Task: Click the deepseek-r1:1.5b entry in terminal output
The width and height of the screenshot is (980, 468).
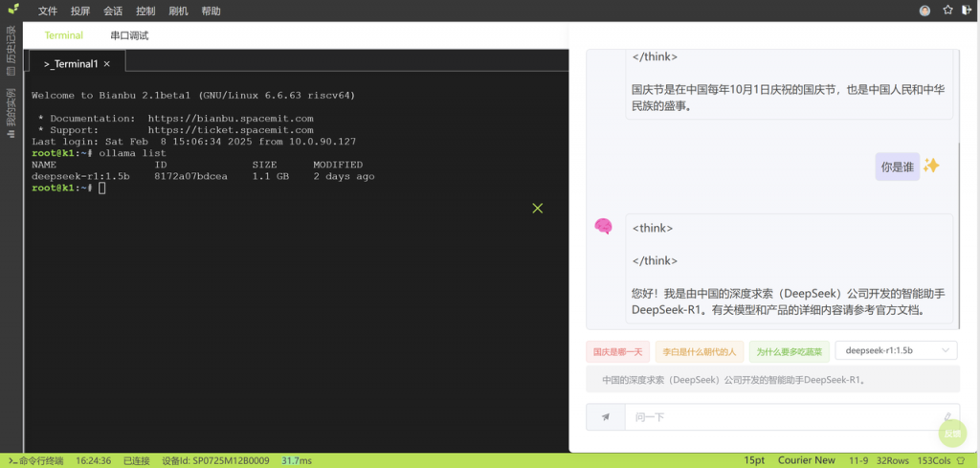Action: tap(80, 177)
